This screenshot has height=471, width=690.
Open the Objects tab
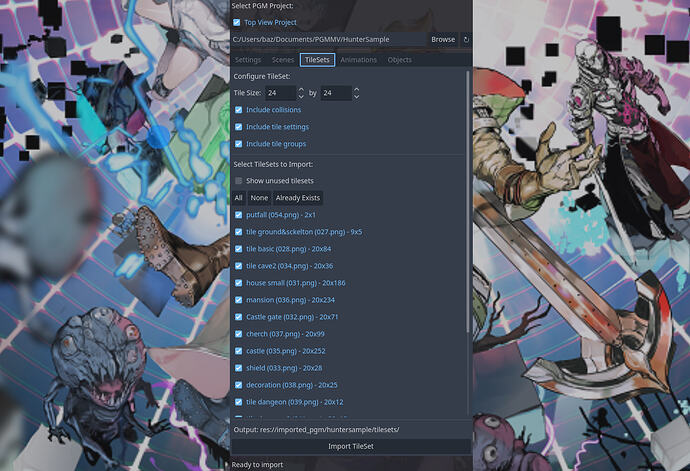point(400,60)
